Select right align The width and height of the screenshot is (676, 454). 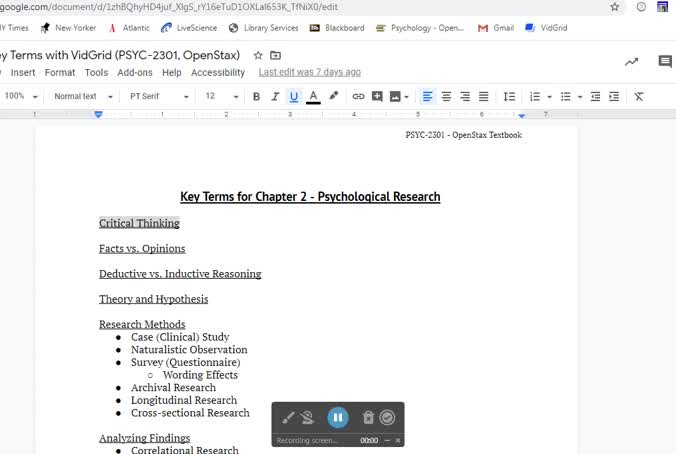[x=465, y=96]
